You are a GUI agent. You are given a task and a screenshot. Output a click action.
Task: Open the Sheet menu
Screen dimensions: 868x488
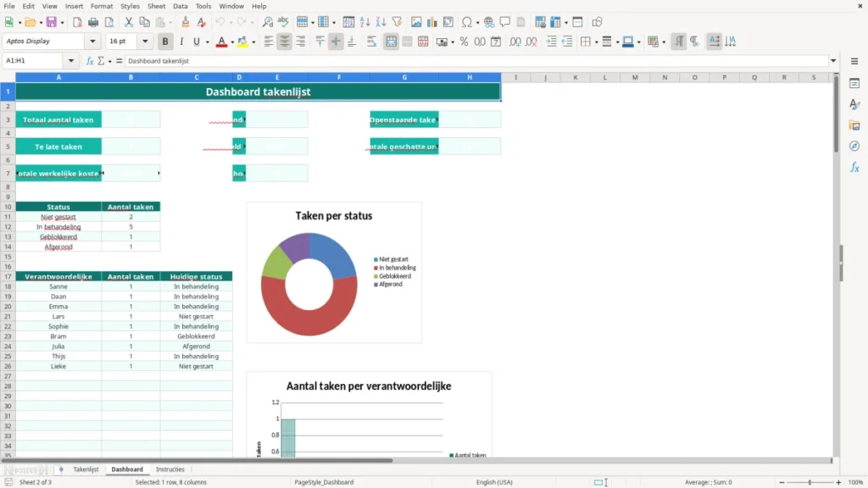pyautogui.click(x=156, y=6)
